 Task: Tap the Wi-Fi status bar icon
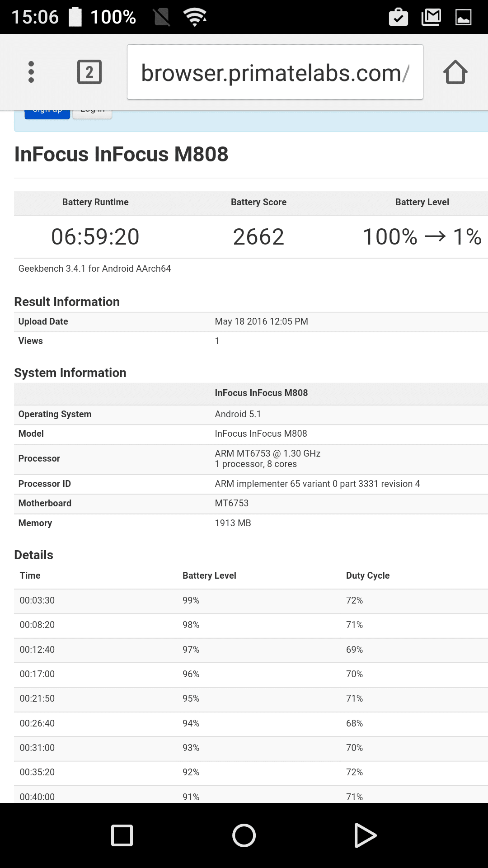195,17
